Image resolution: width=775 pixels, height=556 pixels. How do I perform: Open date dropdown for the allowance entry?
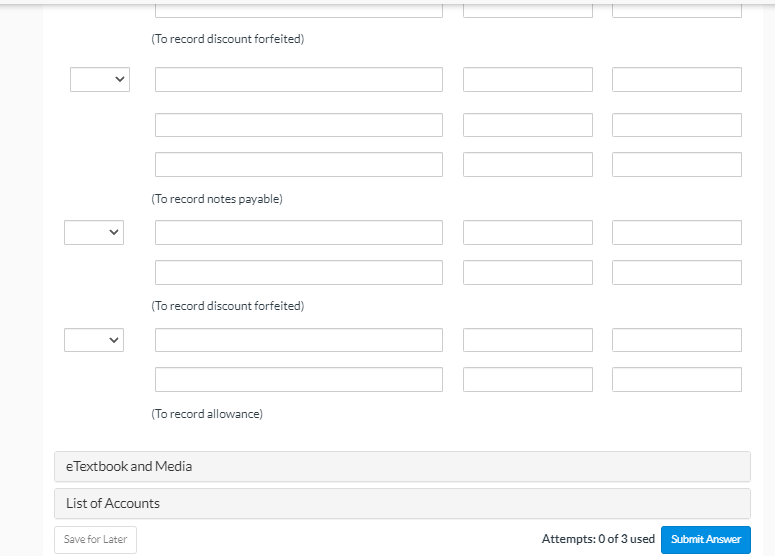(94, 340)
